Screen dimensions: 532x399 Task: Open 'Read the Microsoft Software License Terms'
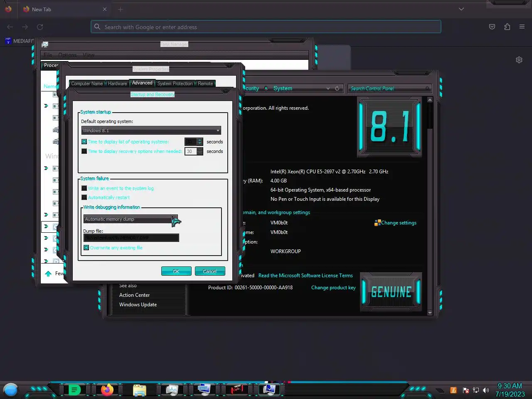point(305,276)
